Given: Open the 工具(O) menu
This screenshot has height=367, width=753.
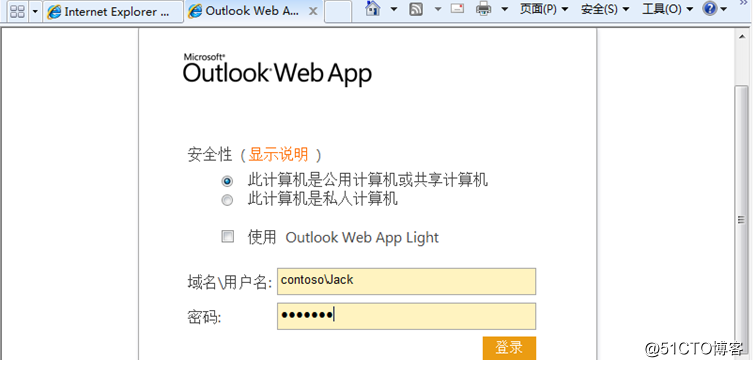Looking at the screenshot, I should coord(668,9).
